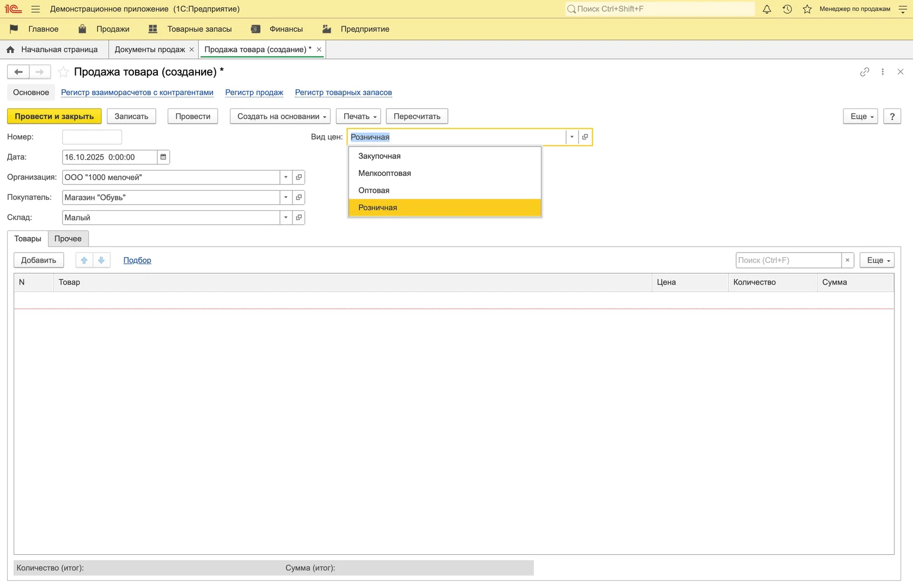Expand the Склад dropdown arrow

click(x=286, y=218)
